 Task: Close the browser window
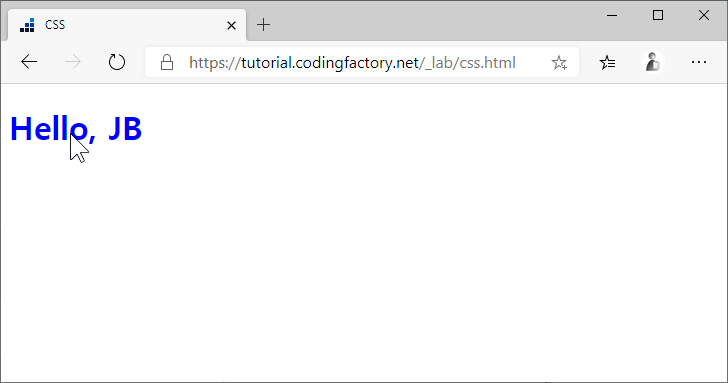[x=704, y=15]
